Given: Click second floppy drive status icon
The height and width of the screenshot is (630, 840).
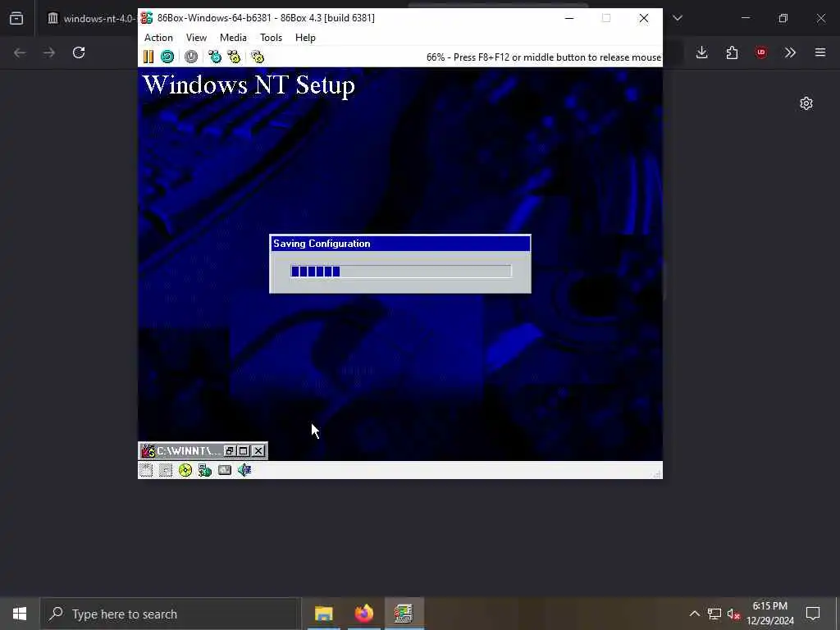Looking at the screenshot, I should coord(166,470).
